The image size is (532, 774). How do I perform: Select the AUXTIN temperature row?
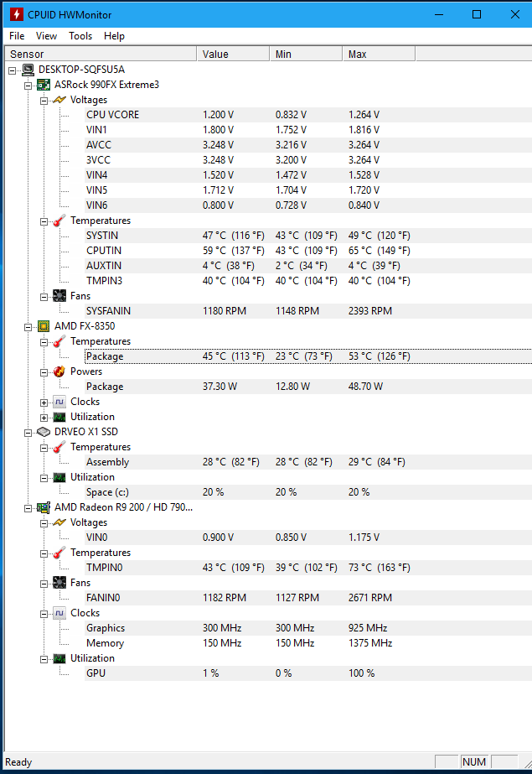[x=308, y=266]
